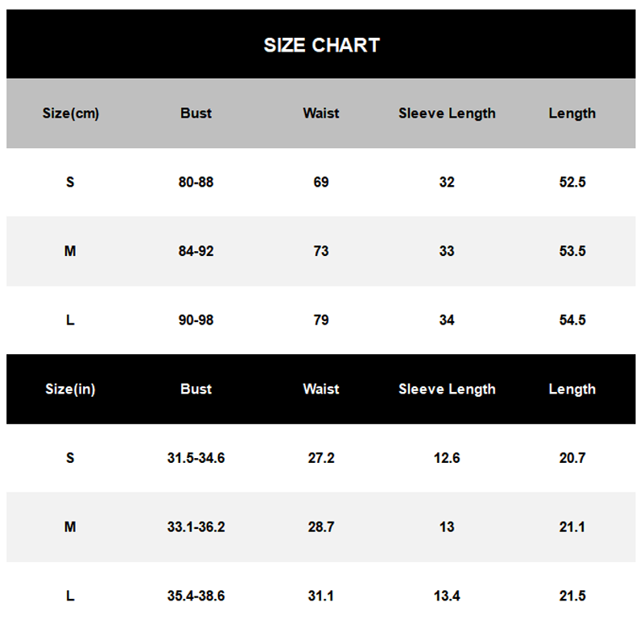
Task: Click waist value 69
Action: 321,182
